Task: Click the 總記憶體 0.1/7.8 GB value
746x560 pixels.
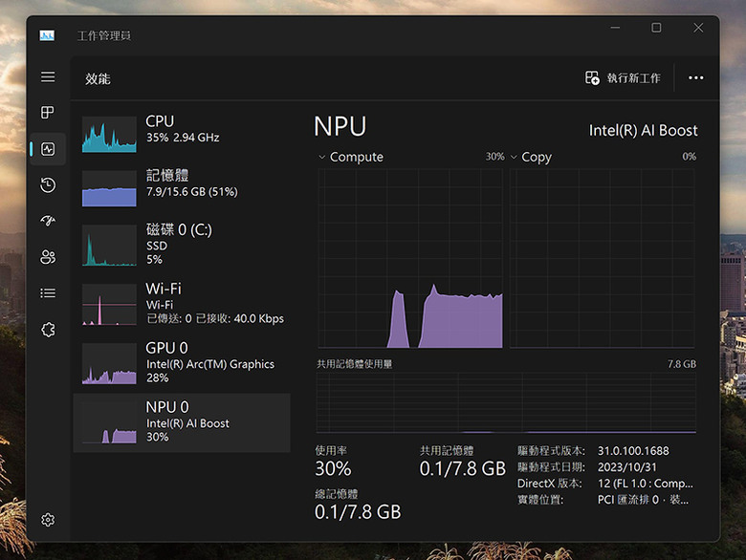Action: (x=358, y=512)
